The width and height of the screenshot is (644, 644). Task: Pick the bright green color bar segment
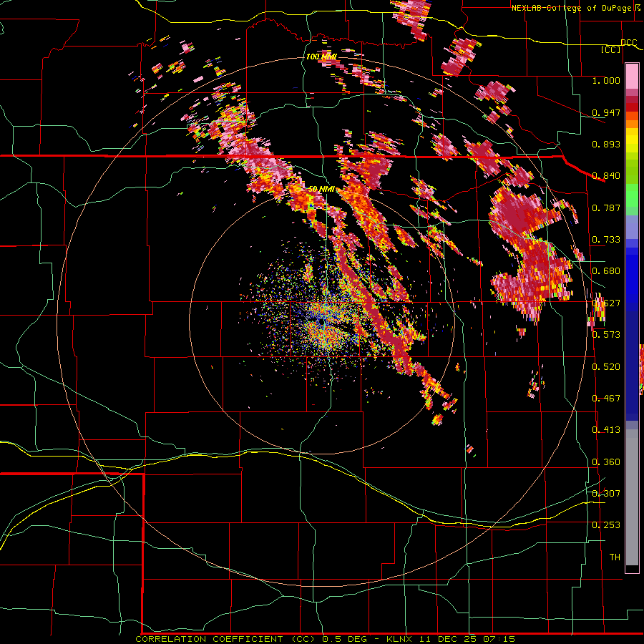point(632,195)
